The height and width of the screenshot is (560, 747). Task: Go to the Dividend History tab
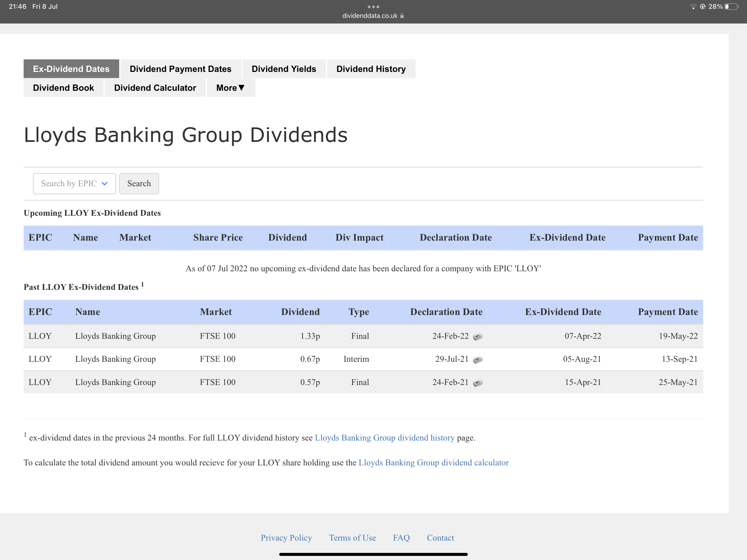[371, 69]
